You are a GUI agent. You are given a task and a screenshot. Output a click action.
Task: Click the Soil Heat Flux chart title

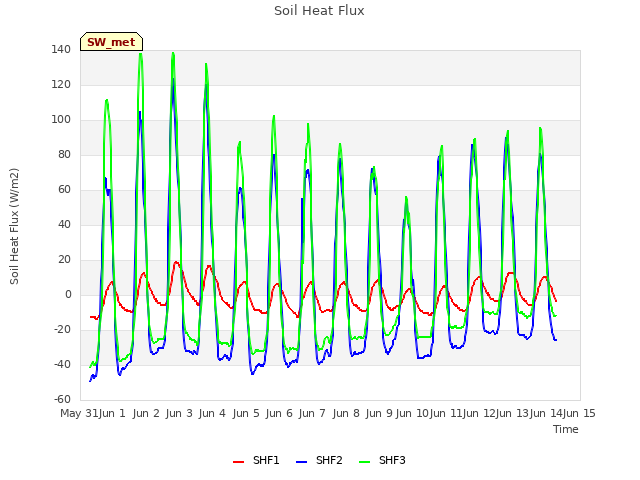(319, 11)
